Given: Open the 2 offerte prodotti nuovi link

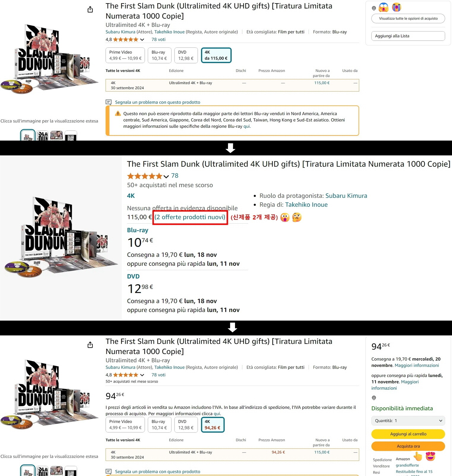Looking at the screenshot, I should [190, 217].
